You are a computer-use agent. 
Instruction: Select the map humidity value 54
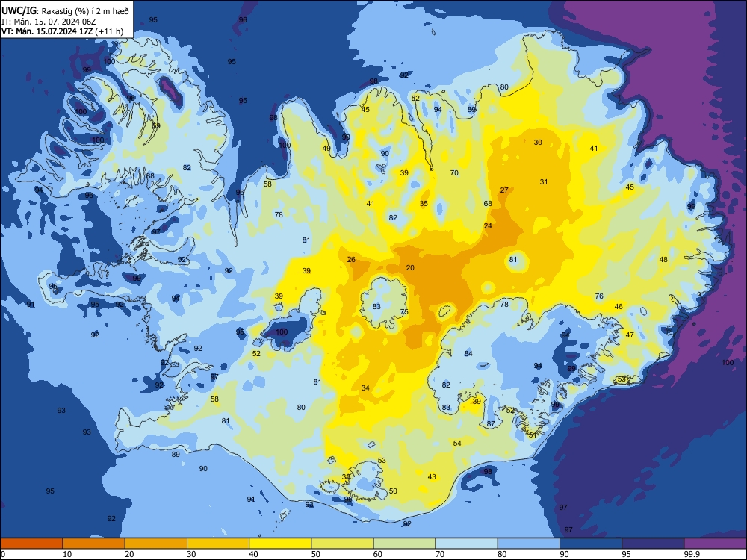[x=457, y=443]
